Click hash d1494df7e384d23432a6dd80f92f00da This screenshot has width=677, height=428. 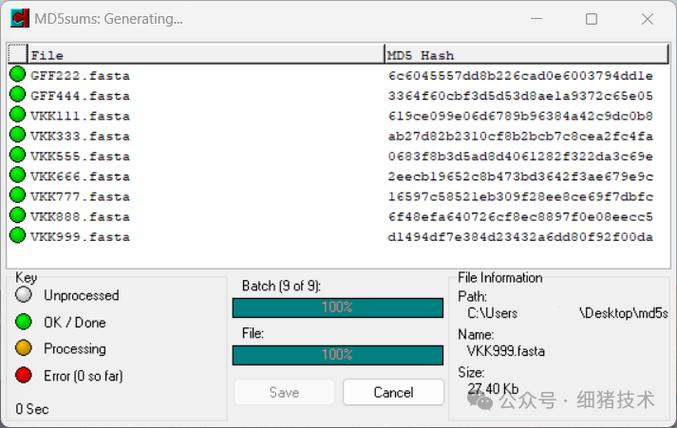tap(520, 237)
